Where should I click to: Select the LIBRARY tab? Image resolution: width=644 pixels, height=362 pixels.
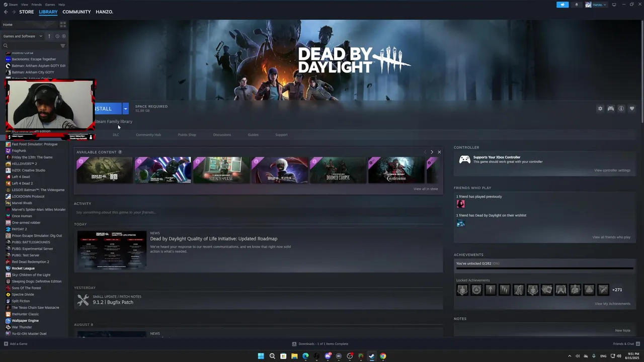click(48, 12)
